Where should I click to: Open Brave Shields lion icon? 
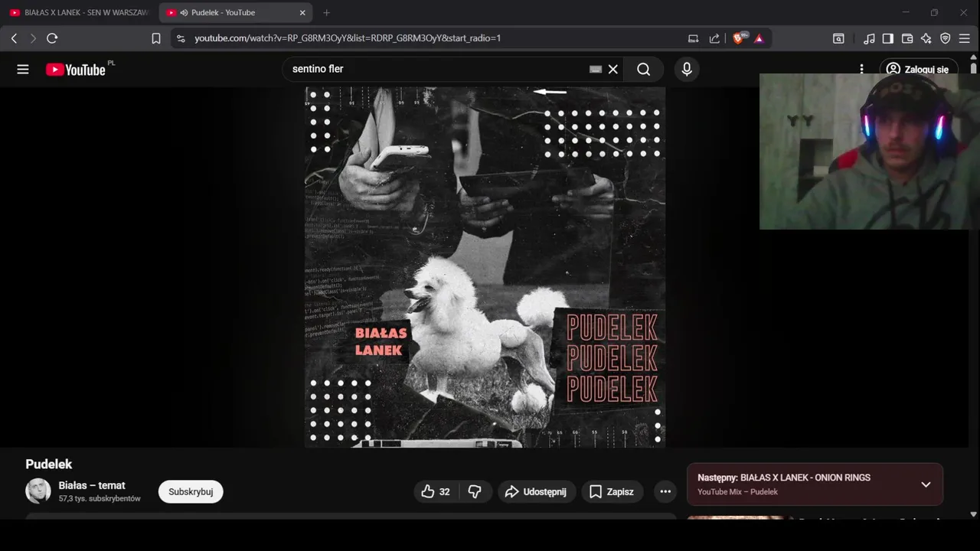(739, 38)
